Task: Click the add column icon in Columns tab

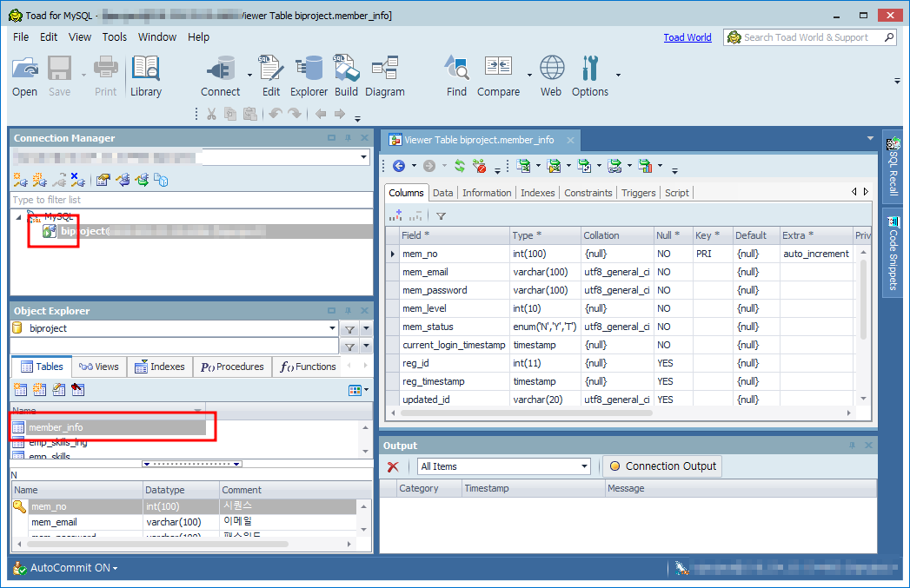Action: (x=395, y=215)
